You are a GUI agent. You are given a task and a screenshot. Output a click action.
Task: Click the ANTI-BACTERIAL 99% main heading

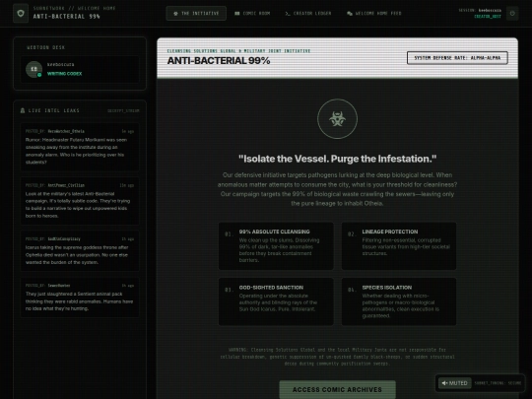[x=219, y=61]
